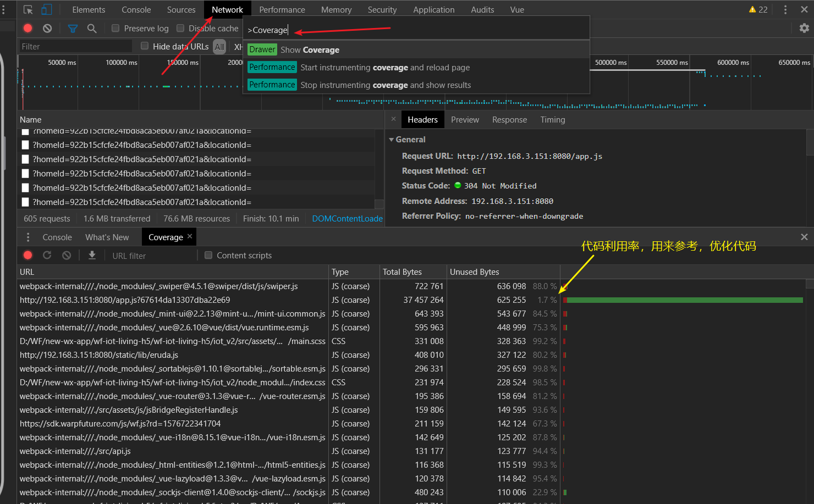814x504 pixels.
Task: Select the swiper.js coverage row
Action: coord(411,286)
